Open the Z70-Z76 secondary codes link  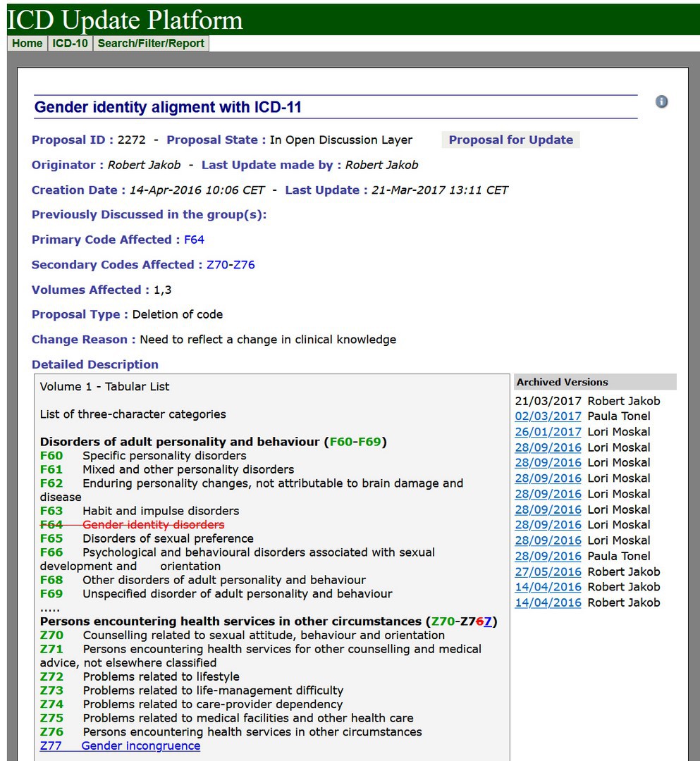coord(231,265)
